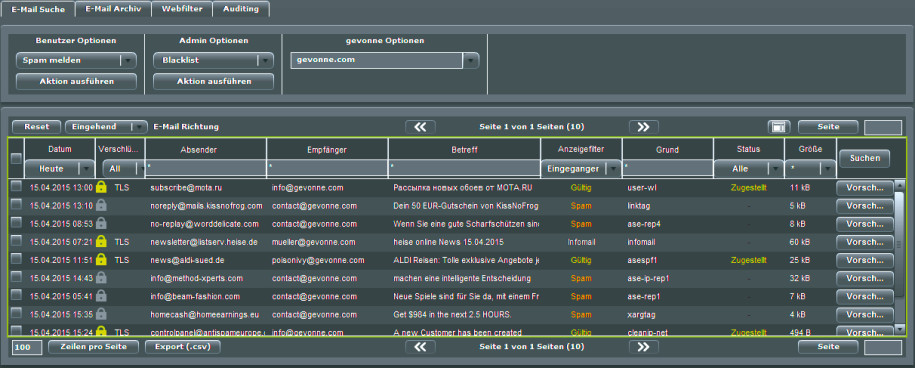Click recipient mueller@gevonne.com
The height and width of the screenshot is (368, 915).
pos(313,242)
